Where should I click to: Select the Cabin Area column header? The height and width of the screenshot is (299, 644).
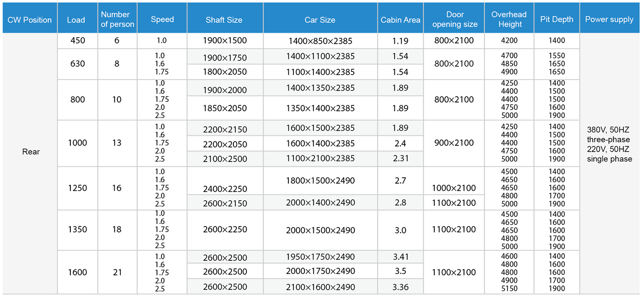pos(400,20)
